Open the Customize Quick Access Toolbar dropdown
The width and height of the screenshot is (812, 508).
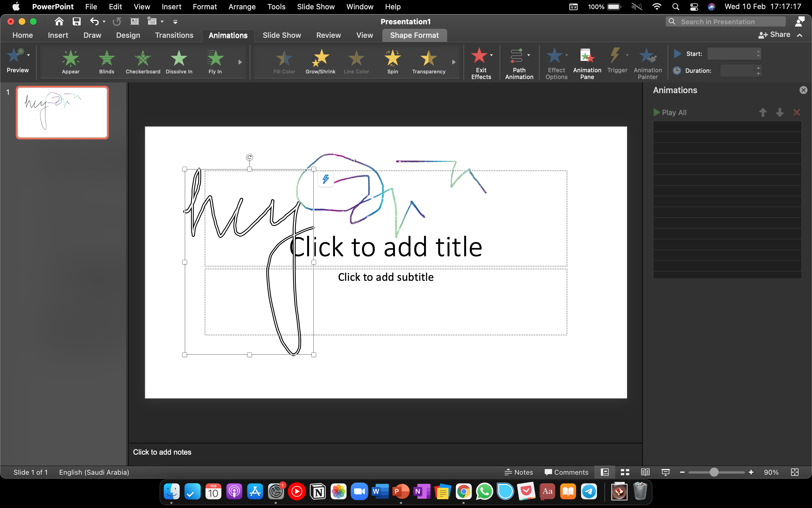175,22
